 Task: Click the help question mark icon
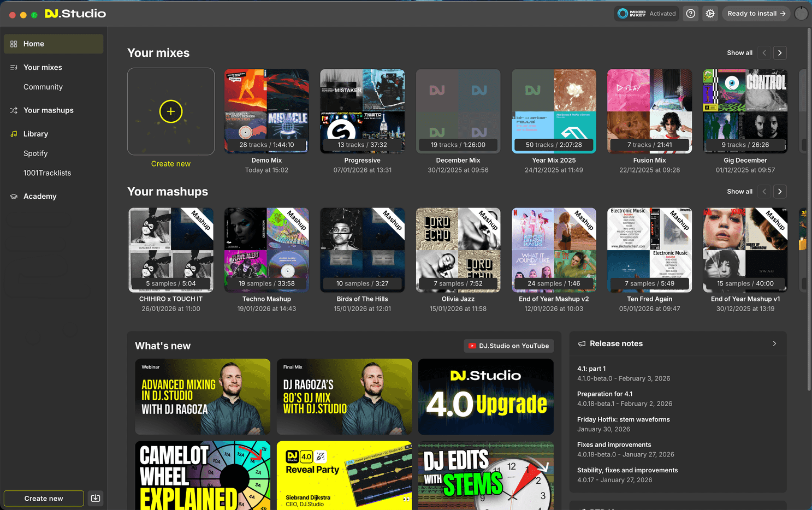tap(691, 14)
